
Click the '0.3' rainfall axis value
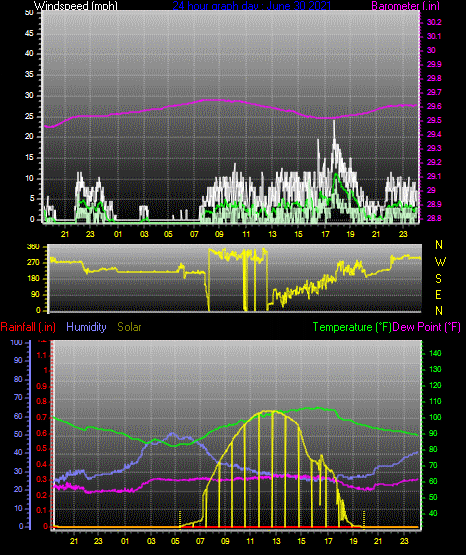tap(42, 480)
